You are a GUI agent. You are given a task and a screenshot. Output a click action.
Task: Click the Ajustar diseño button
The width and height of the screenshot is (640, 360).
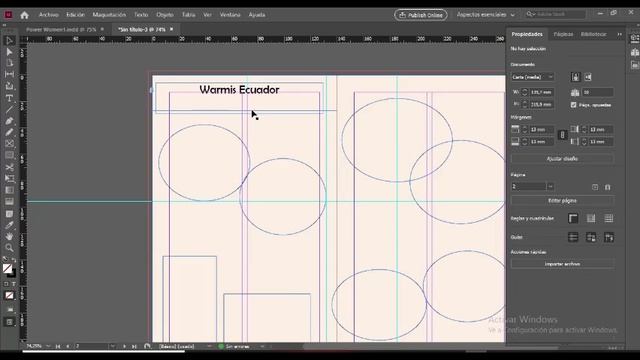tap(562, 158)
